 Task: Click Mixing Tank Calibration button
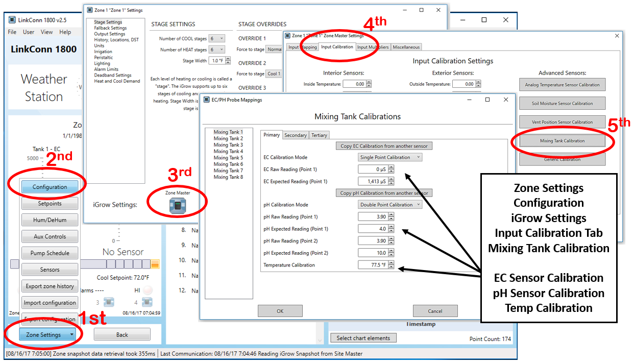tap(562, 141)
